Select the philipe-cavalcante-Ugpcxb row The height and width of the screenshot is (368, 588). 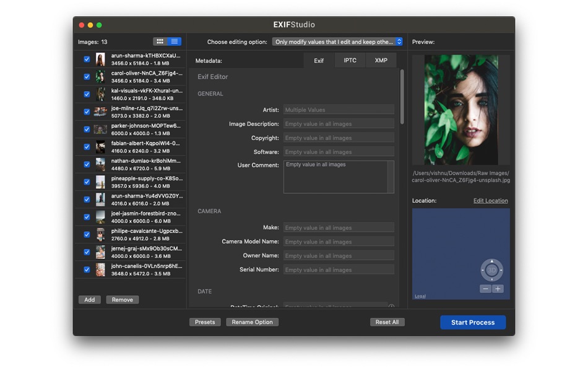(x=131, y=235)
